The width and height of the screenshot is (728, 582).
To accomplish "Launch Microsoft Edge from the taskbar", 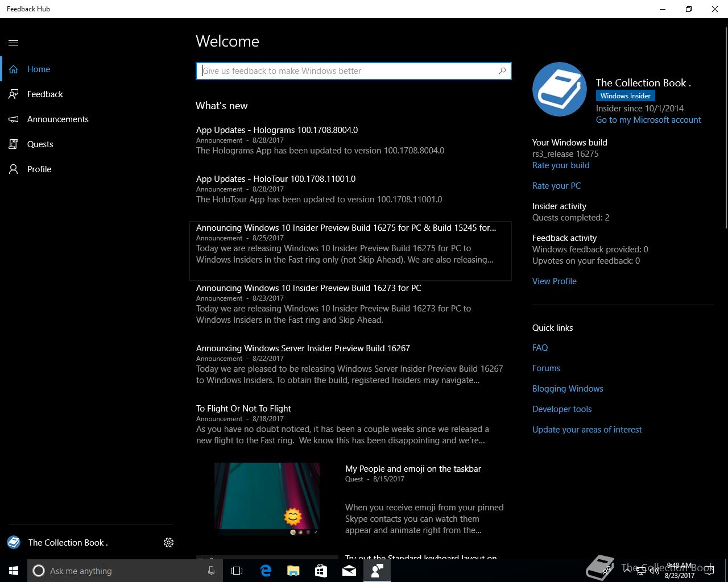I will coord(265,571).
